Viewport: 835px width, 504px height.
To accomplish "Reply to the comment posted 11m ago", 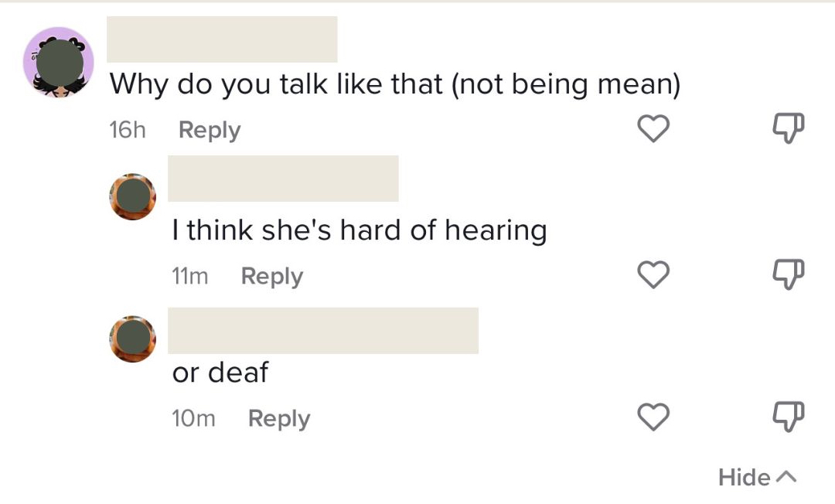I will [271, 276].
